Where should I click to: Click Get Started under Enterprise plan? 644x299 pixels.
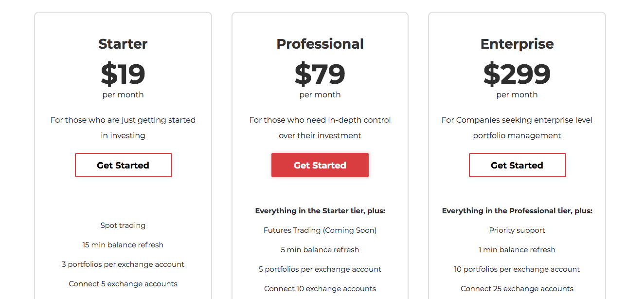[x=517, y=165]
